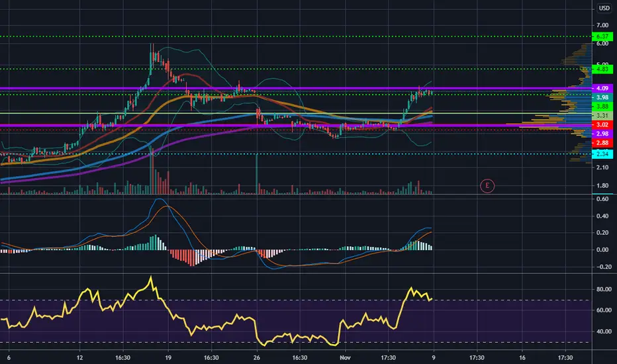Select the green 4.83 price label

pos(602,69)
